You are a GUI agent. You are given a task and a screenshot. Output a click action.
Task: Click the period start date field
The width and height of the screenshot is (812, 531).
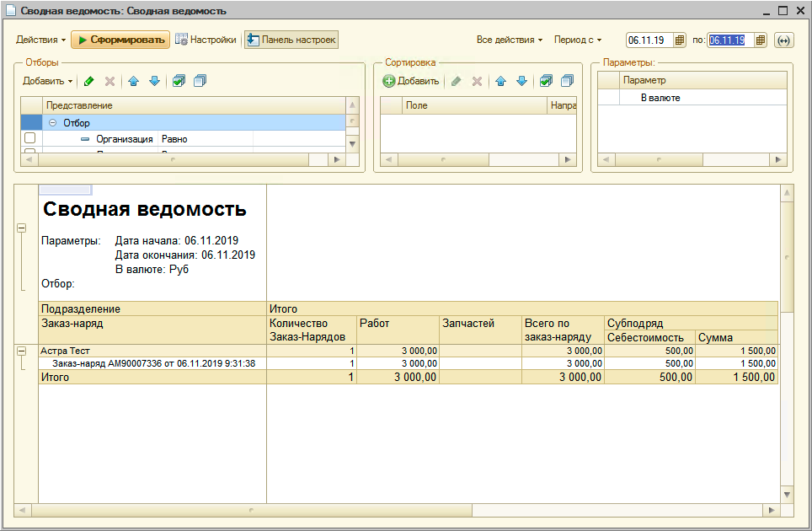click(650, 40)
